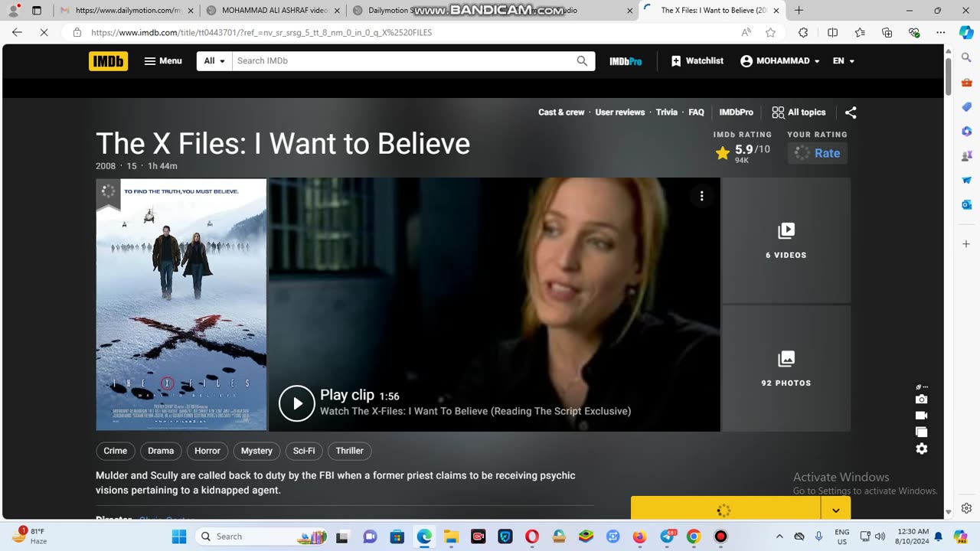The width and height of the screenshot is (980, 551).
Task: Close The X Files tab
Action: [x=776, y=11]
